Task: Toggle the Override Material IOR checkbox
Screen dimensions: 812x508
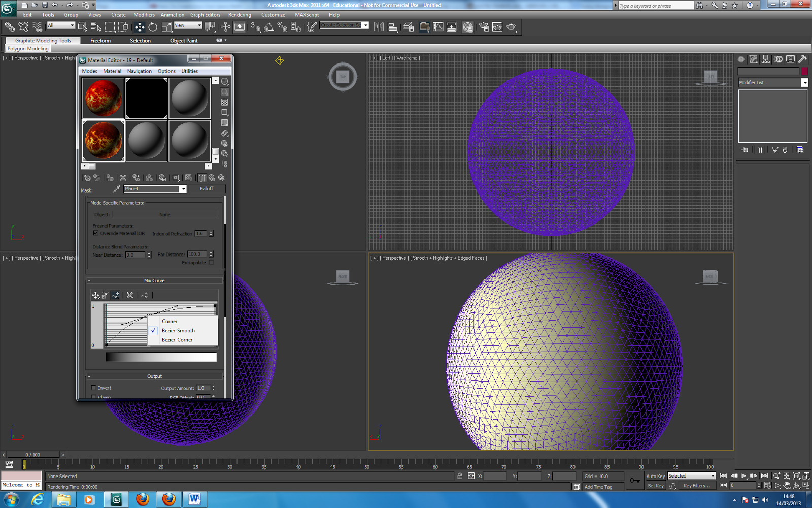Action: coord(95,233)
